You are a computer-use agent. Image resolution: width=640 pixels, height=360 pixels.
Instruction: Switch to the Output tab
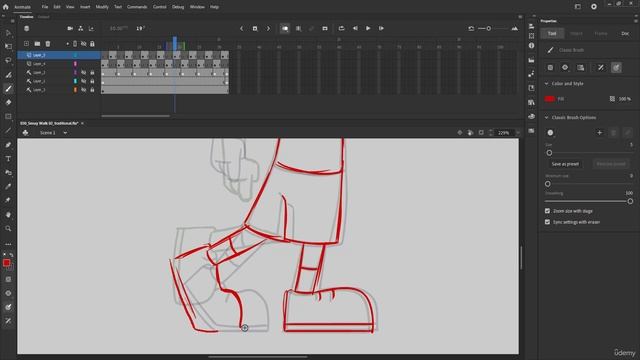(43, 17)
